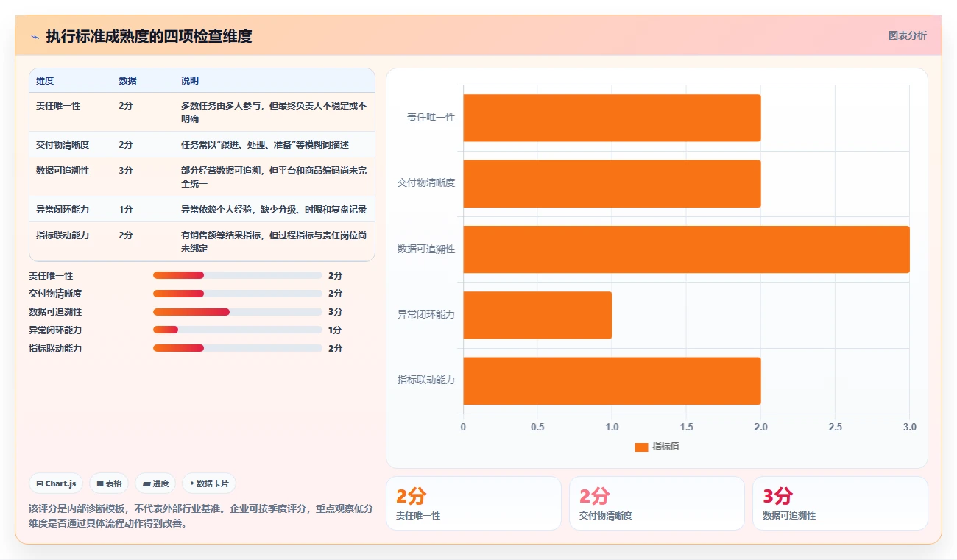Image resolution: width=957 pixels, height=560 pixels.
Task: Click the 异常闭环能力 progress bar
Action: click(x=238, y=330)
